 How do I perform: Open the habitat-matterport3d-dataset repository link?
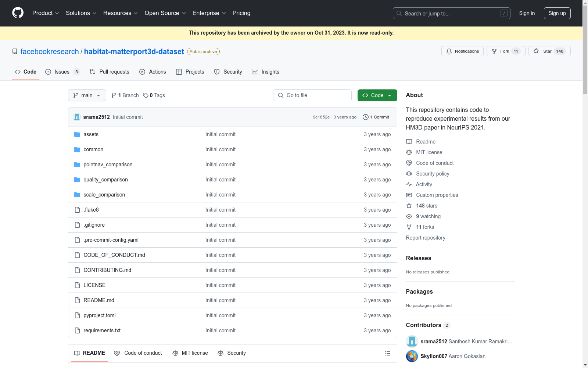point(134,52)
